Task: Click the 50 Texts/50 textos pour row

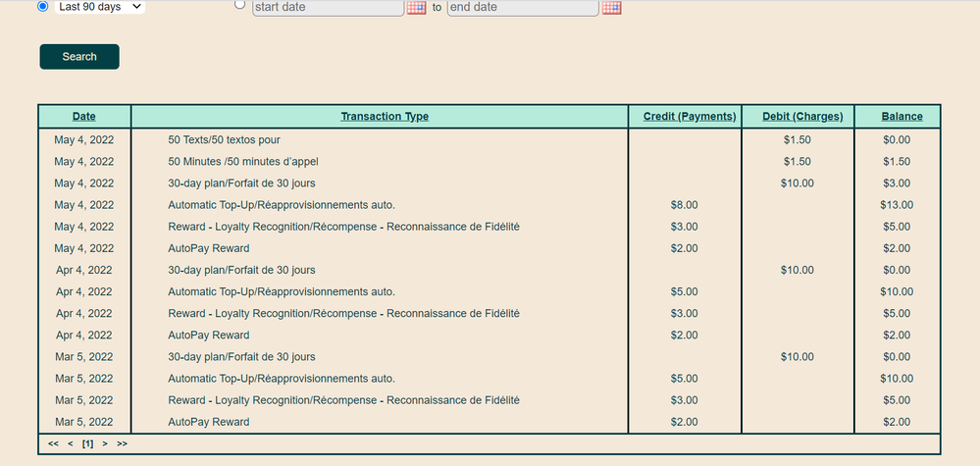Action: [x=225, y=140]
